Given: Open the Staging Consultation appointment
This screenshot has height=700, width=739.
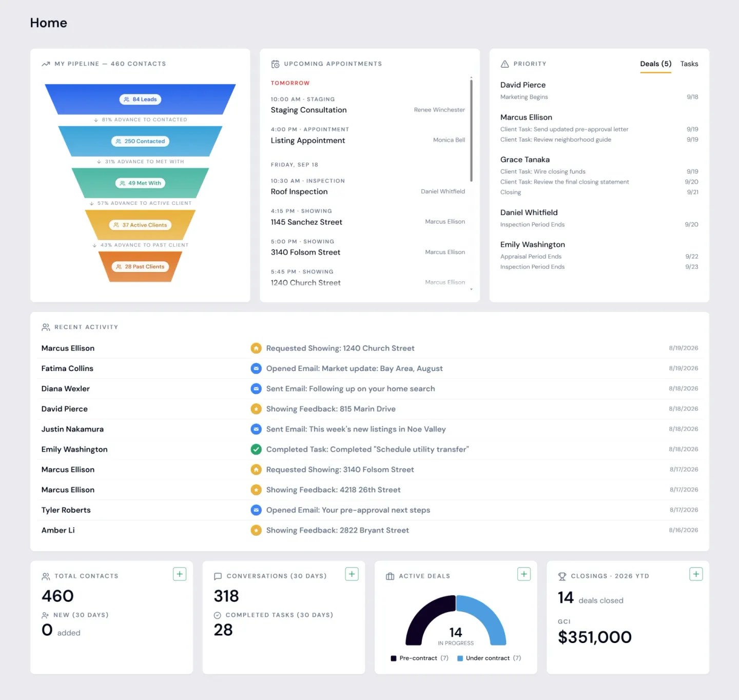Looking at the screenshot, I should click(368, 105).
